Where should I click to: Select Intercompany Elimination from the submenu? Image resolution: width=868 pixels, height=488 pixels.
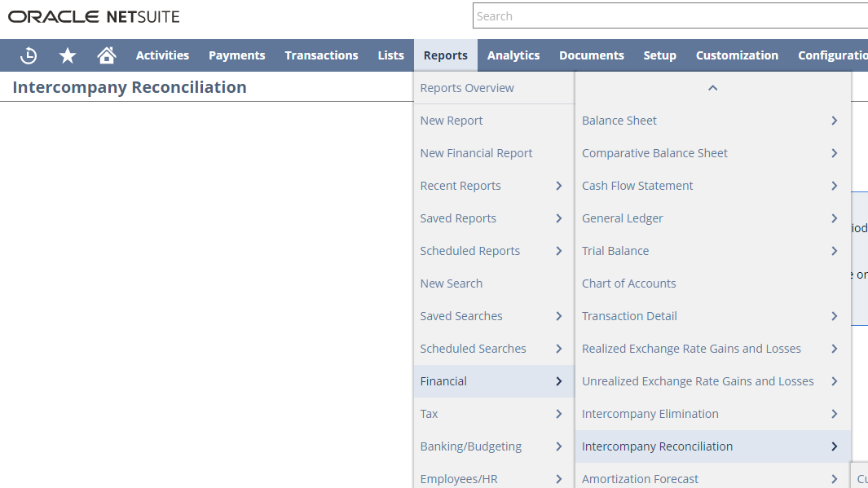(650, 413)
